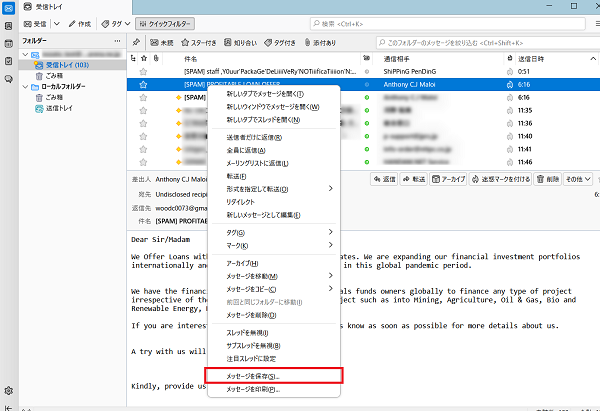600x411 pixels.
Task: Open the dropdown arrow next to 受信
Action: click(57, 24)
